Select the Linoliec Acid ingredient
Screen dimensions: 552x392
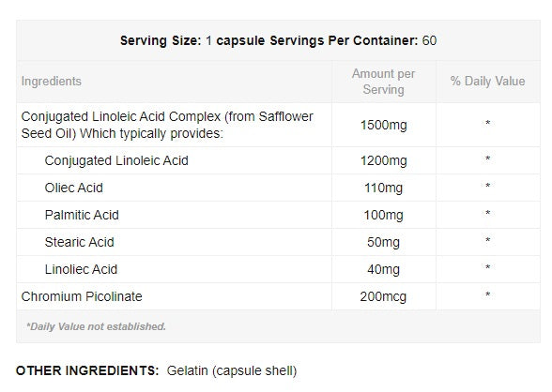tap(81, 269)
